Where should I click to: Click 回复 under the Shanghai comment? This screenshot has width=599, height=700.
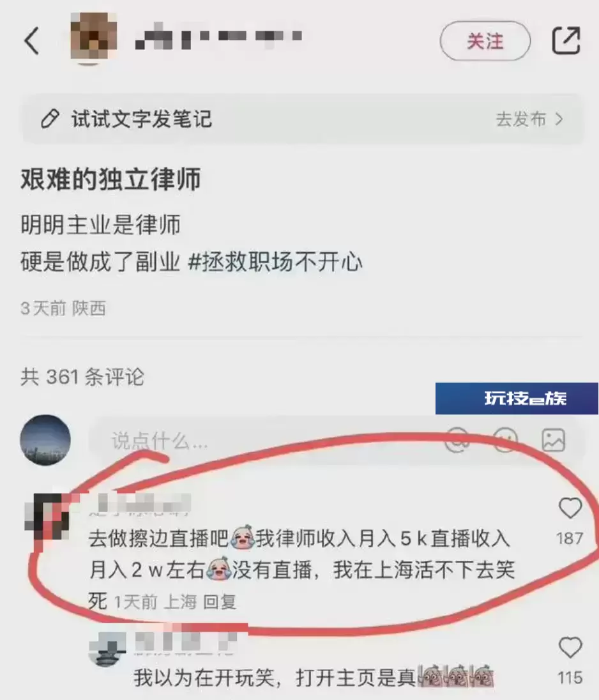[220, 602]
